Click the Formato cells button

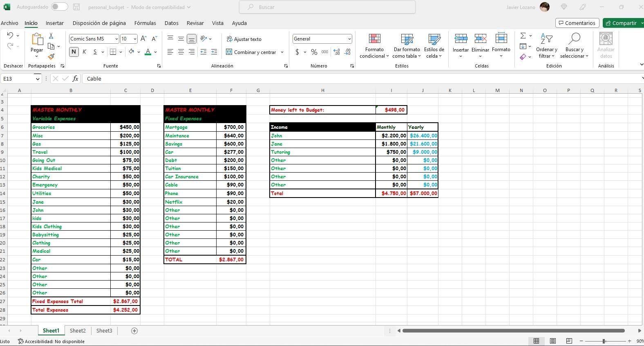(501, 46)
